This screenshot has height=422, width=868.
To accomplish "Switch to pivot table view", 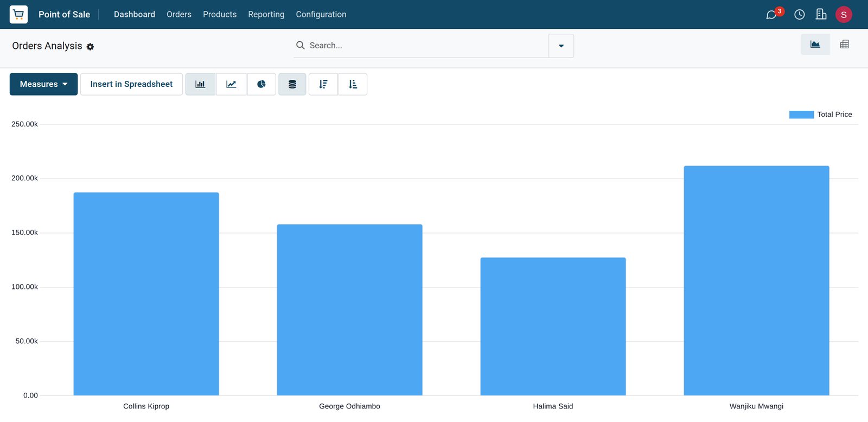I will [844, 45].
